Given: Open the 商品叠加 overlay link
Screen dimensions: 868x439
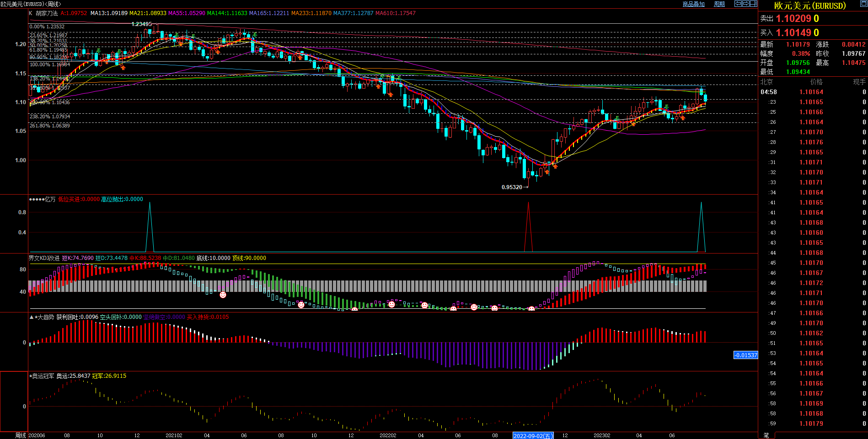Looking at the screenshot, I should click(x=693, y=4).
